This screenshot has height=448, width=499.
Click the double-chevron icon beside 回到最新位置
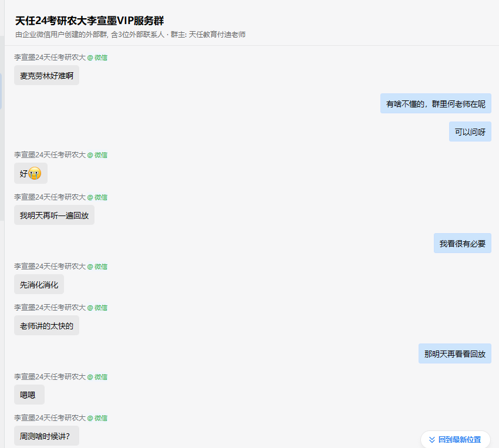432,440
